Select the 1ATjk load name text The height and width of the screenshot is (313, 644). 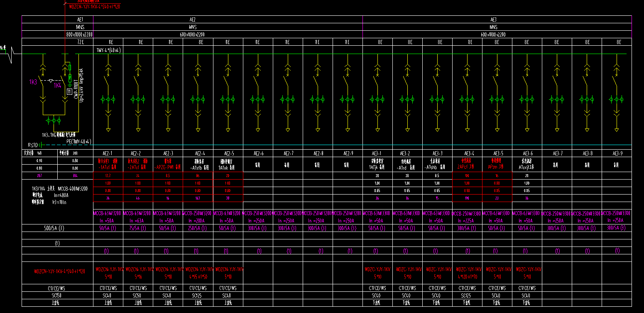pyautogui.click(x=374, y=167)
